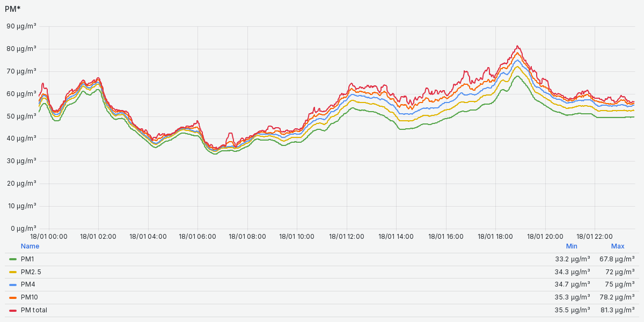Click the 18/01 06:00 x-axis time label
The image size is (644, 322).
[197, 236]
